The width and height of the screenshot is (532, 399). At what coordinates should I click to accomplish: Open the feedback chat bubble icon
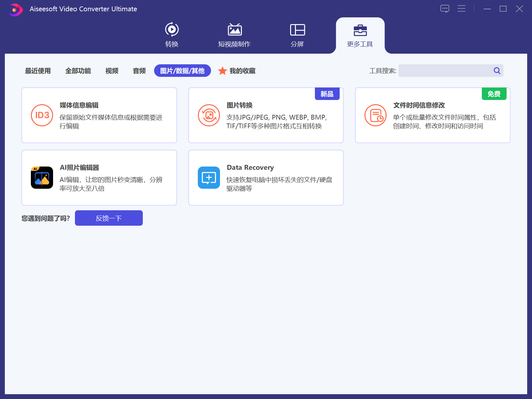pos(445,9)
